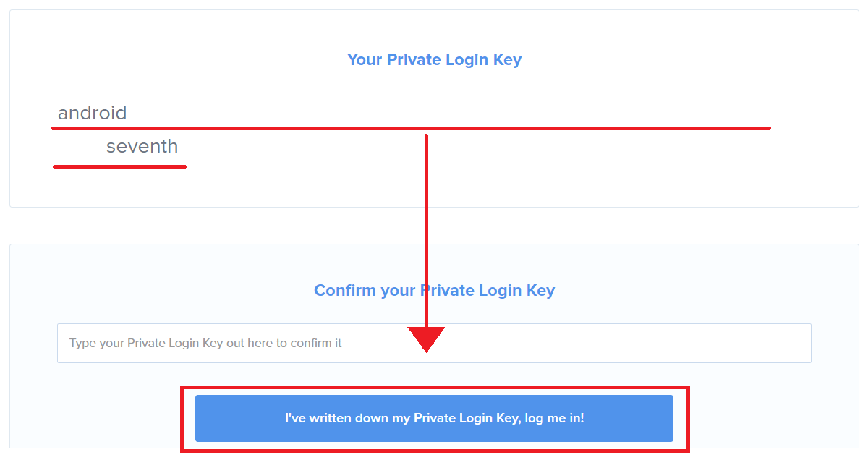Viewport: 868px width, 460px height.
Task: Click "Login" in the top heading
Action: pos(467,60)
